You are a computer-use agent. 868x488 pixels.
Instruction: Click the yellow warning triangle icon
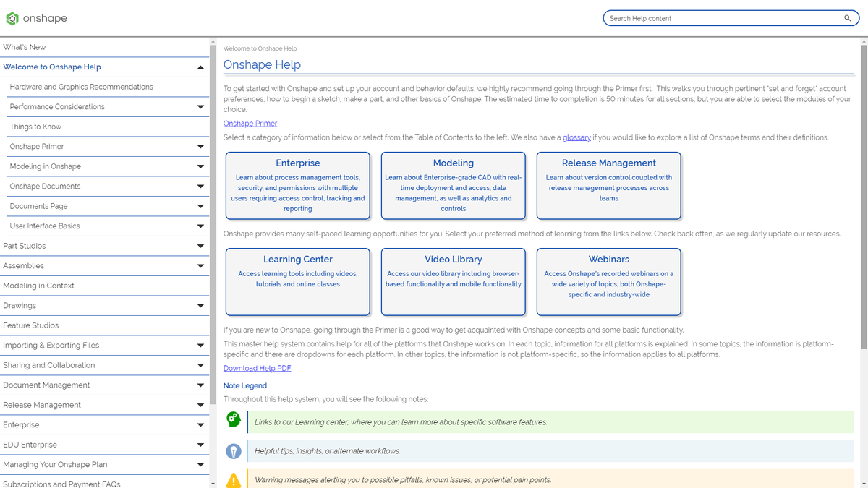[234, 479]
